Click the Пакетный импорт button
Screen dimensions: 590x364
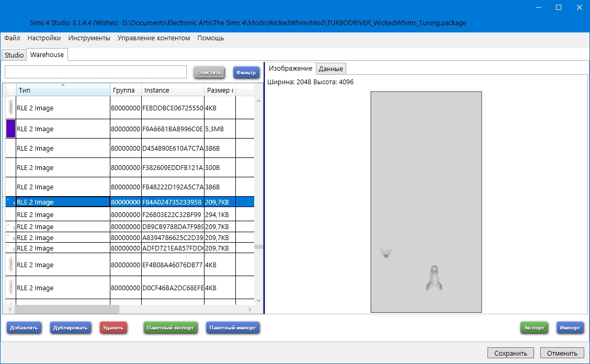[x=233, y=328]
